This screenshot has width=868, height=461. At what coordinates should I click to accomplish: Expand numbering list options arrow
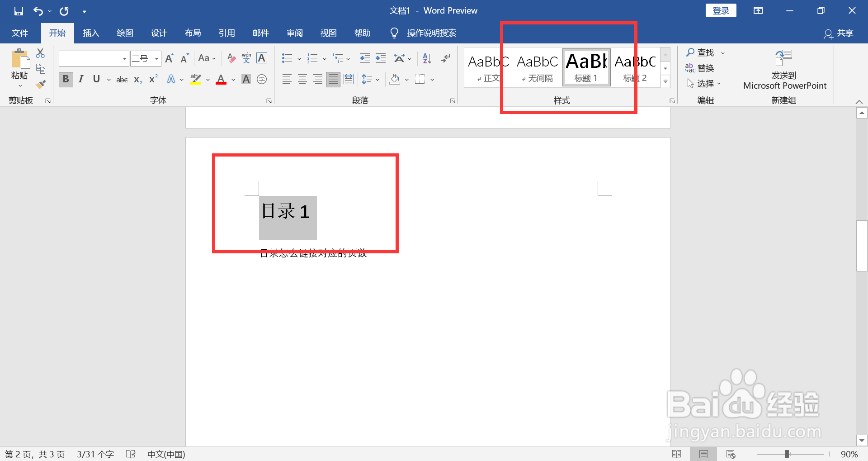tap(325, 59)
